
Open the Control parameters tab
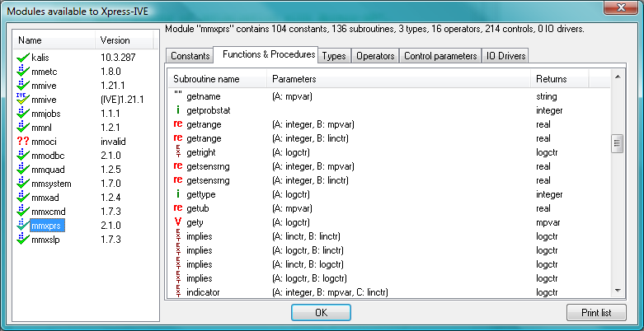coord(440,56)
